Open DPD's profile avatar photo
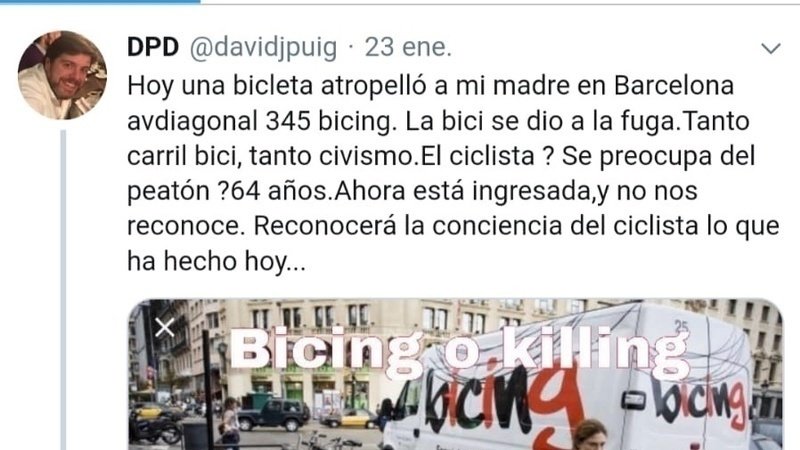 coord(62,75)
